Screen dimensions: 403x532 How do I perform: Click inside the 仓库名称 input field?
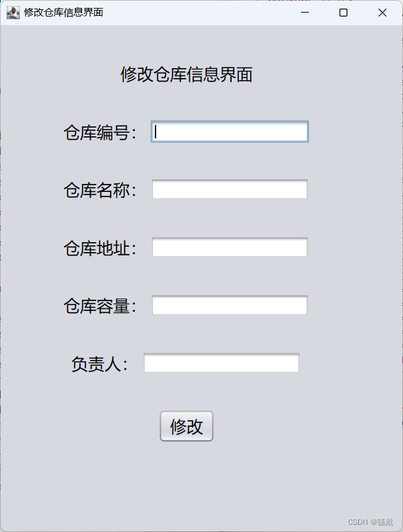tap(229, 189)
